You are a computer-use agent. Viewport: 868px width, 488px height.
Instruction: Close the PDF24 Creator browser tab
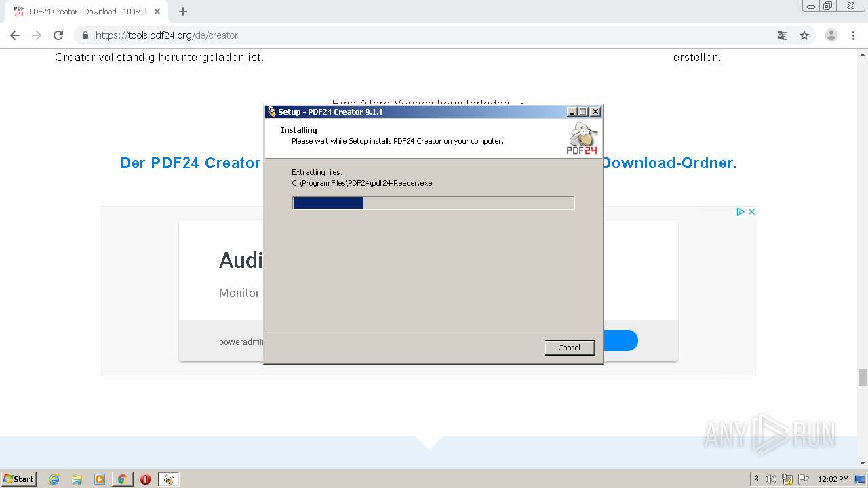coord(157,12)
